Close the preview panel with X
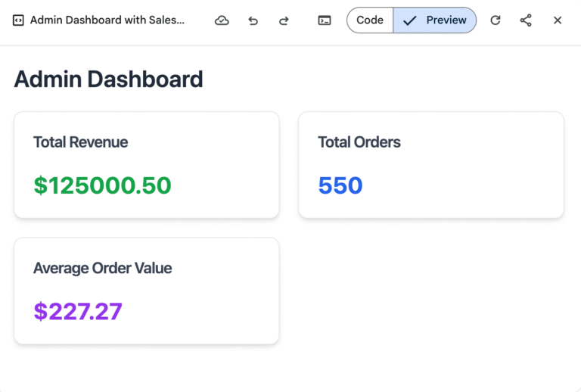Viewport: 581px width, 392px height. [558, 20]
